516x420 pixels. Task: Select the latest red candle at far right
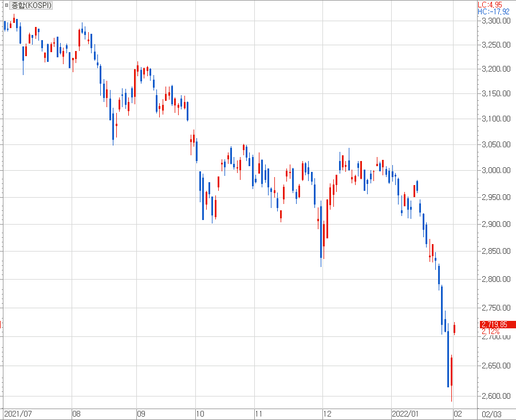tap(455, 328)
